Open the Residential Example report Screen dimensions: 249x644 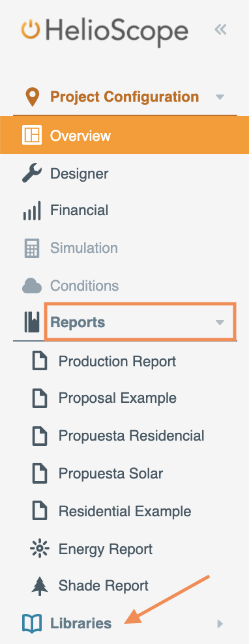124,511
